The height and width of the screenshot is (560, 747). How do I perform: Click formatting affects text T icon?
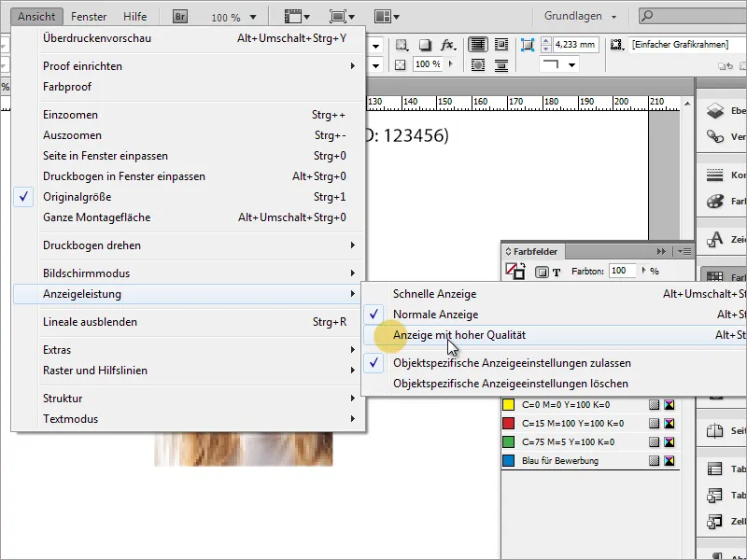tap(557, 273)
